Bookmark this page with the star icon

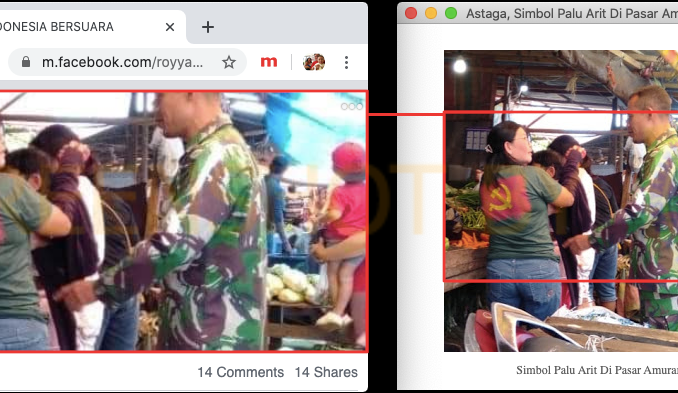pyautogui.click(x=229, y=62)
